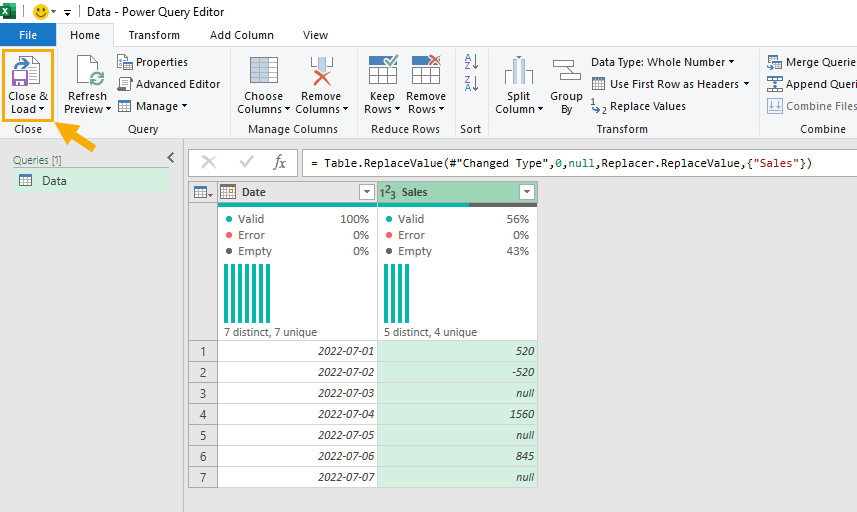Click the Excel app icon in title bar
Image resolution: width=857 pixels, height=512 pixels.
tap(8, 11)
